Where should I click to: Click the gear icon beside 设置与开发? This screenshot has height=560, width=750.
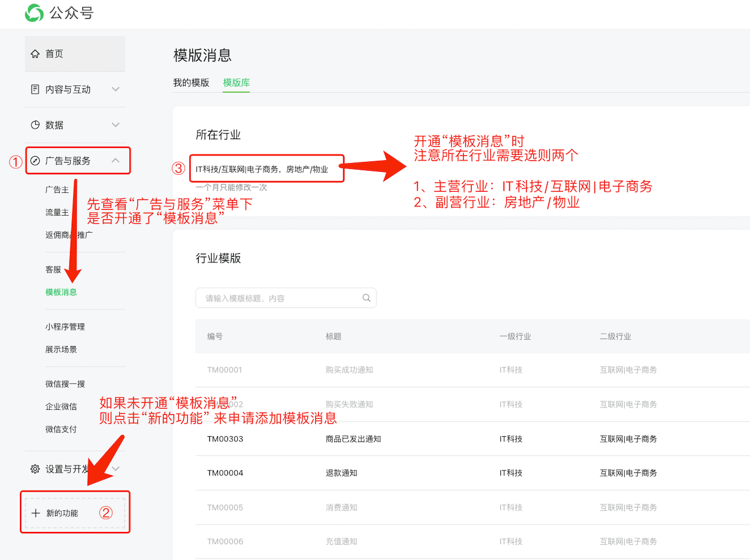click(x=35, y=469)
